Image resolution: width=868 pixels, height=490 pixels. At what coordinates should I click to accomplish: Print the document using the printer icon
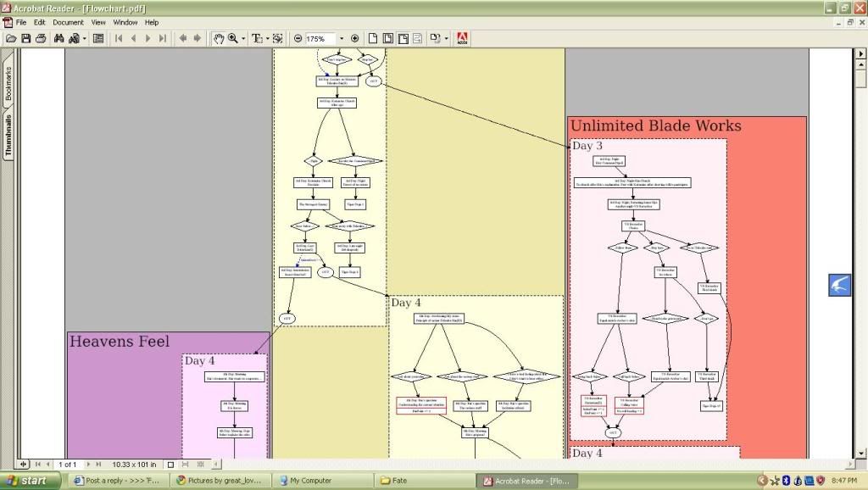[41, 38]
